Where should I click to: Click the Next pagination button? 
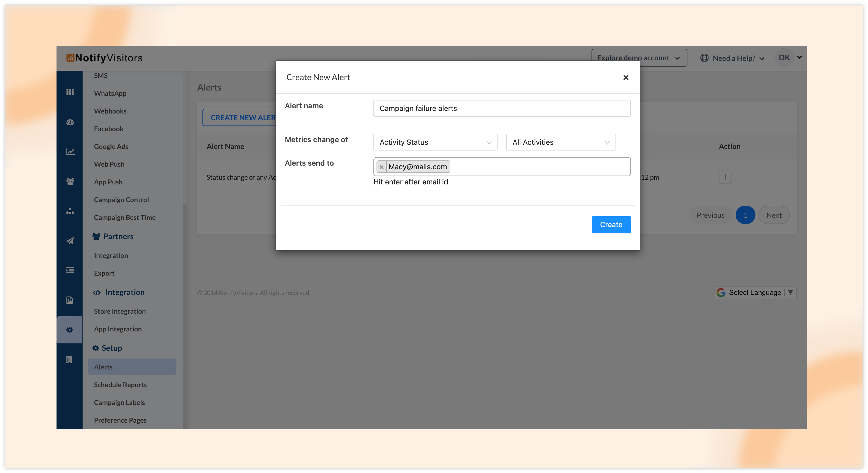[774, 215]
